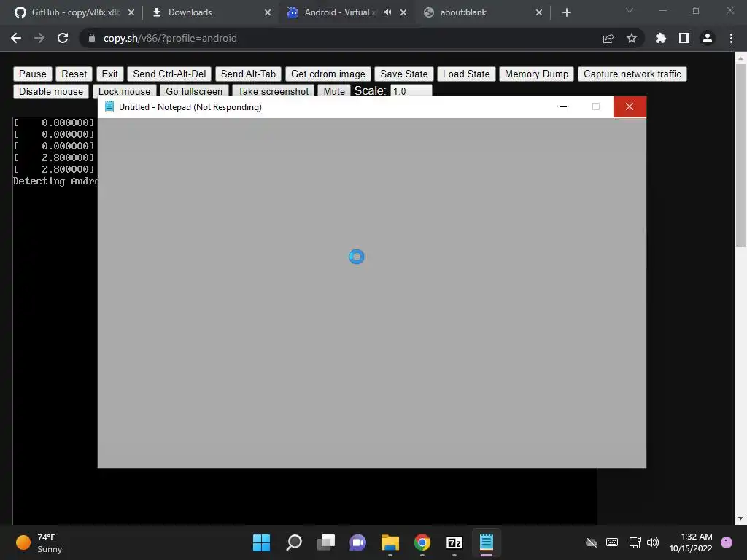Open the notification badge icon
The width and height of the screenshot is (747, 560).
727,542
